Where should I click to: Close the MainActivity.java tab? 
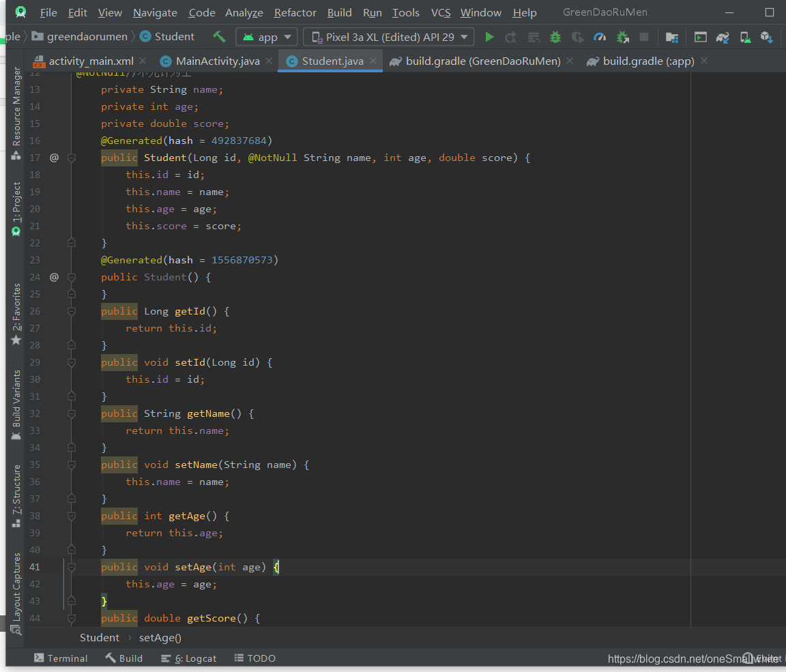(x=269, y=61)
